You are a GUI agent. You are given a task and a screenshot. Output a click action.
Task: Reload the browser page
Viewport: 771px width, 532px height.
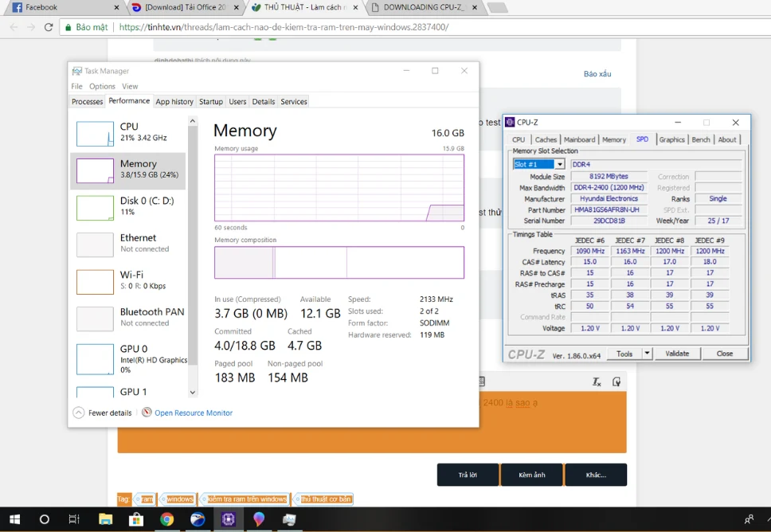48,27
